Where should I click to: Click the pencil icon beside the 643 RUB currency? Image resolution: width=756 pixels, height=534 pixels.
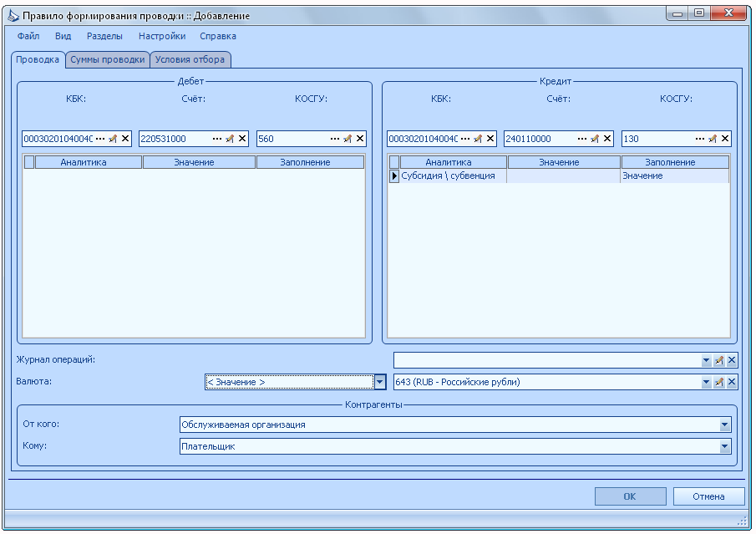point(719,383)
